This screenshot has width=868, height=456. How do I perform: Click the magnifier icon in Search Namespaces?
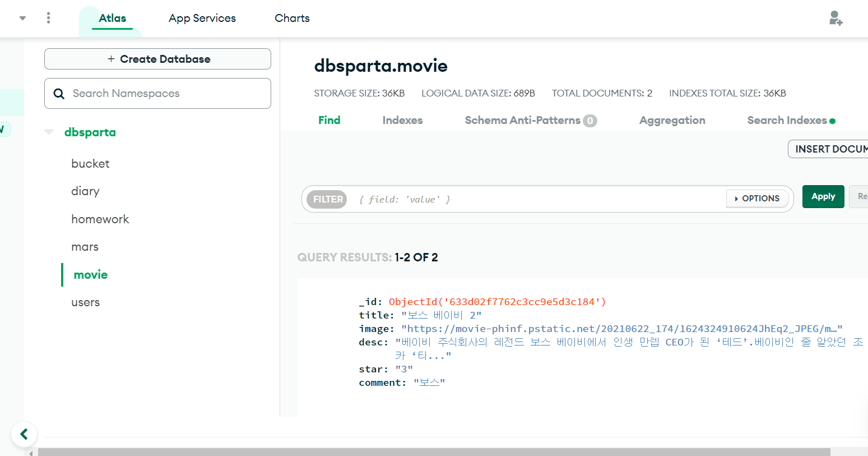(x=59, y=94)
